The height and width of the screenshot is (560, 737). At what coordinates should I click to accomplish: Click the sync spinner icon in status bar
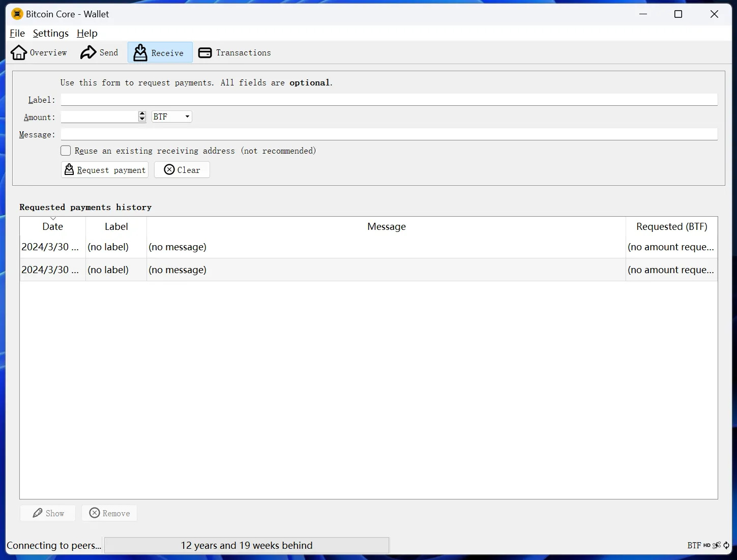point(726,545)
